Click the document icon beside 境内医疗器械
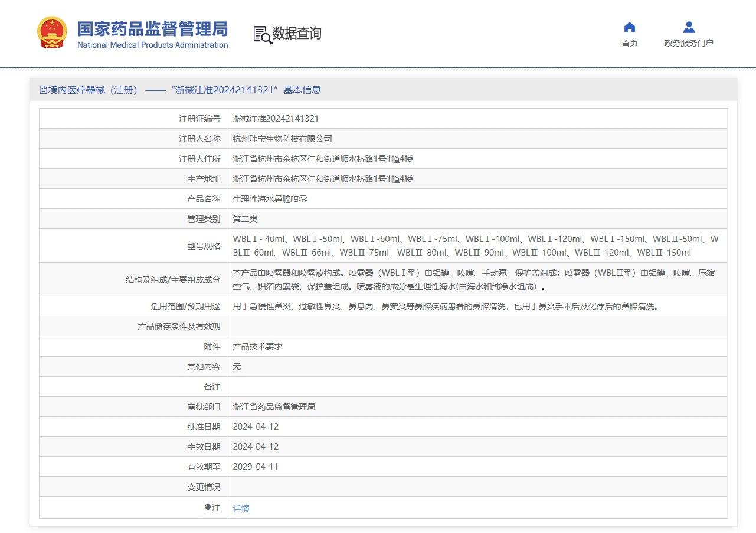The height and width of the screenshot is (533, 756). coord(43,90)
